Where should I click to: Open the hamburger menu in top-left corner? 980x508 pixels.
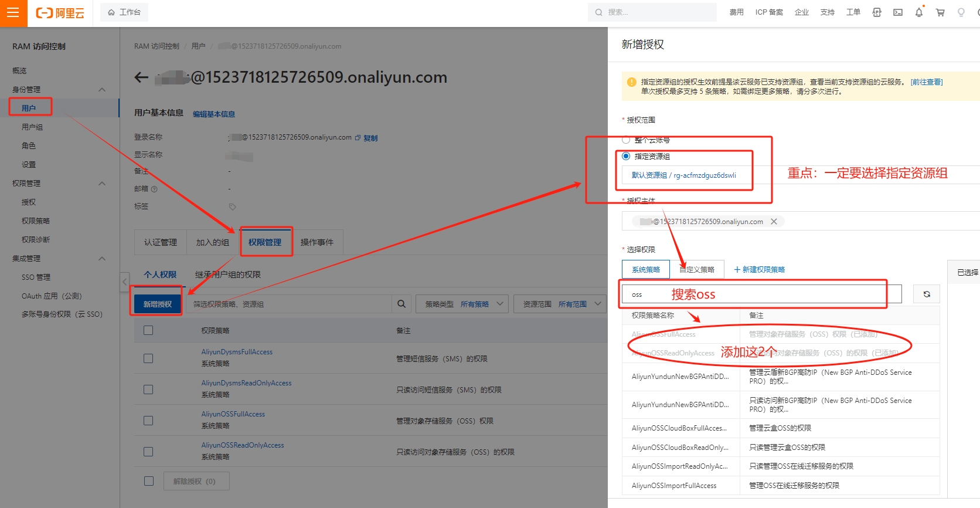(13, 13)
